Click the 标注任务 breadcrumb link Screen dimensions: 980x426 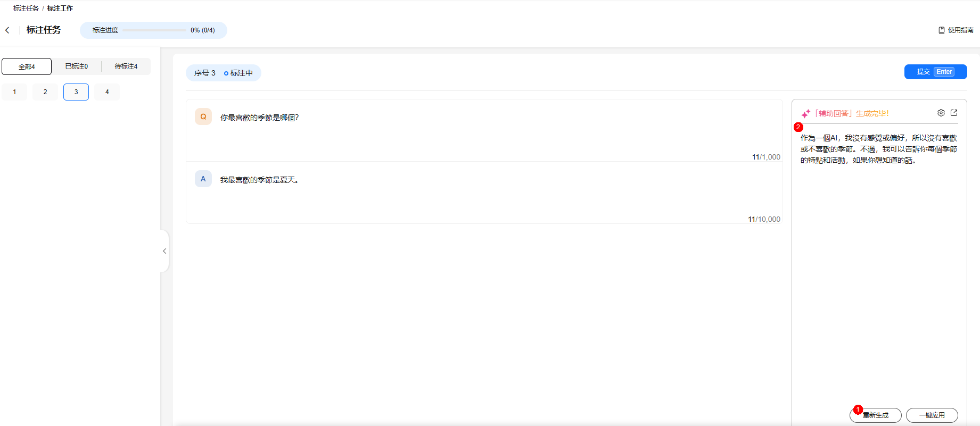pos(26,9)
